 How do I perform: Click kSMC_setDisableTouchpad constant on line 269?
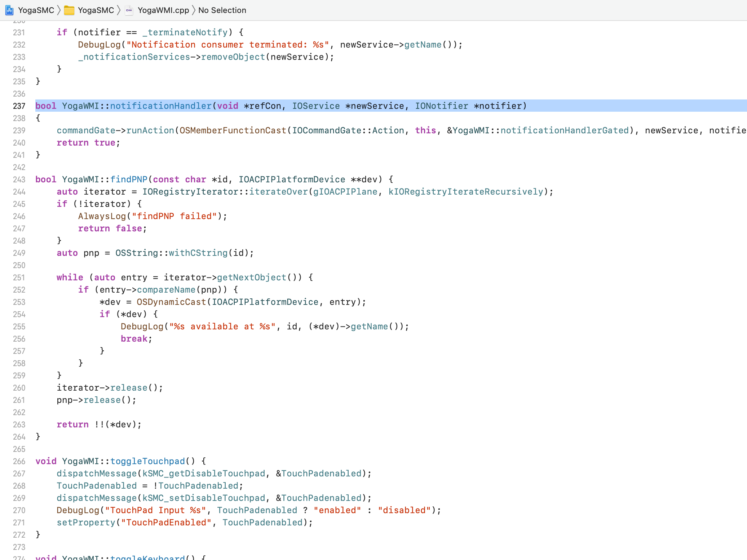[x=203, y=498]
